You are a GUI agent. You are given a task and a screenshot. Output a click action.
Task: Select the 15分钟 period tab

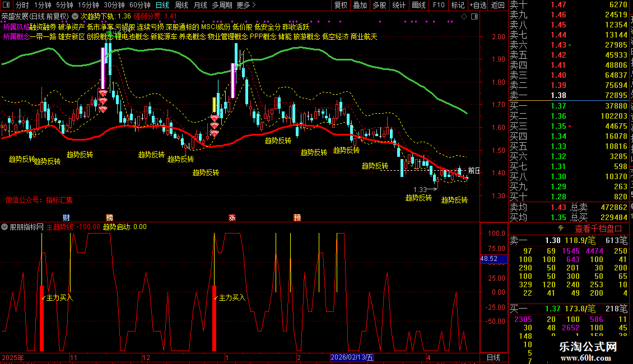[x=88, y=5]
